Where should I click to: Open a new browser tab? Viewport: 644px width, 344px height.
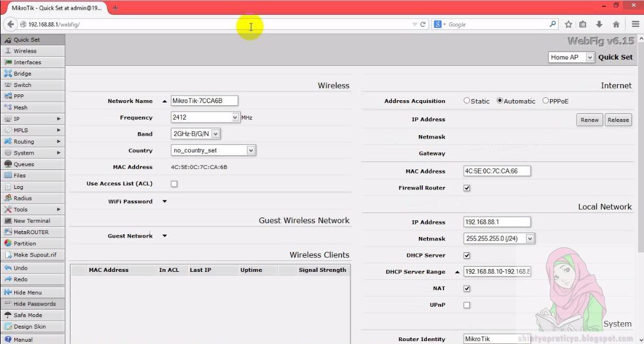pyautogui.click(x=115, y=8)
